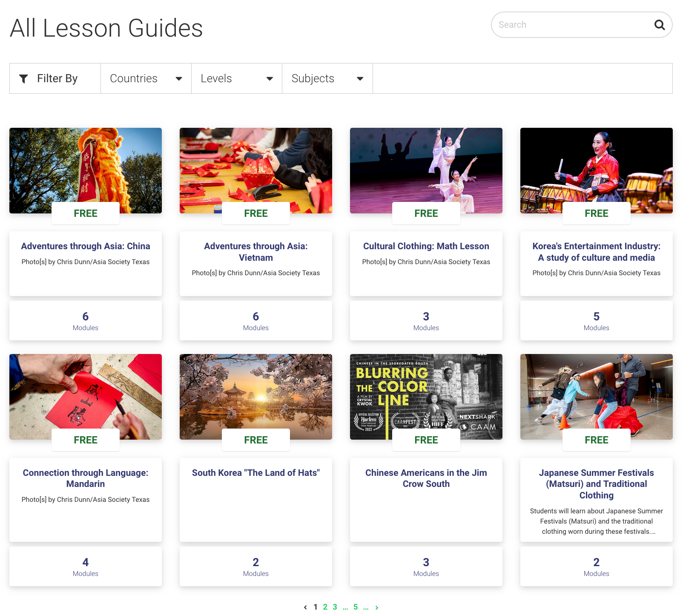This screenshot has width=683, height=616.
Task: Click FREE badge on China lesson
Action: click(x=86, y=213)
